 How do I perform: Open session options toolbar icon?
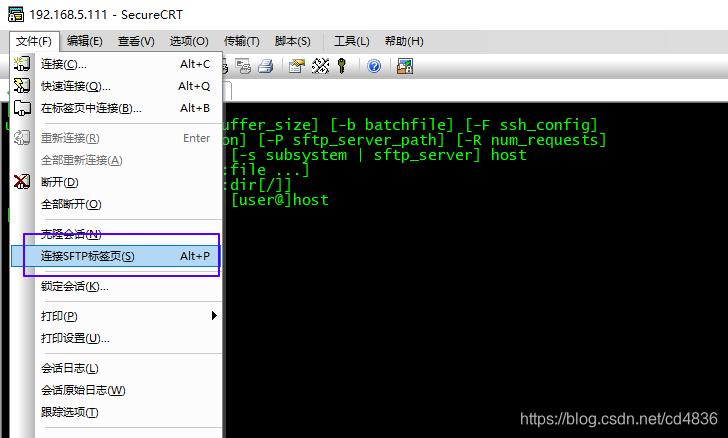pos(297,66)
